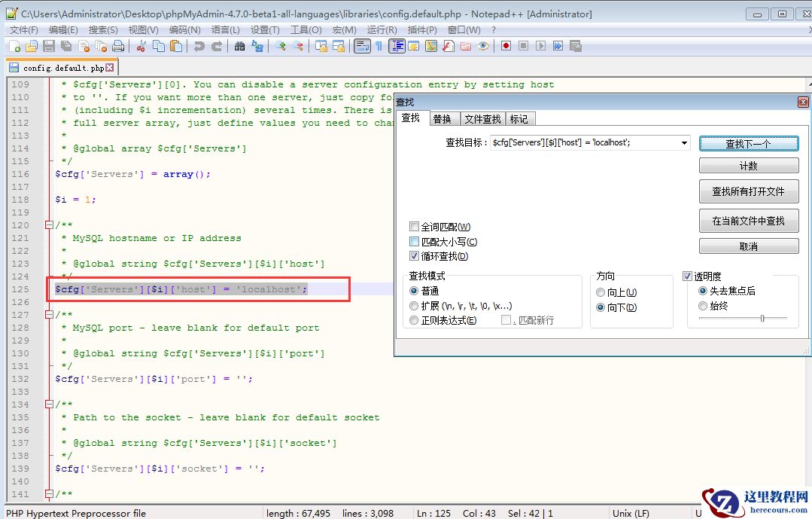Click the Zoom in toolbar icon
This screenshot has width=812, height=519.
tap(280, 46)
